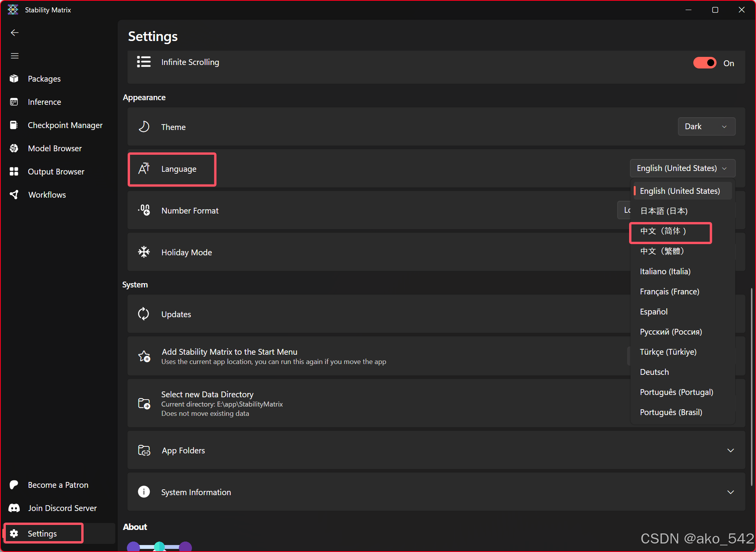Click the System Information info icon
The height and width of the screenshot is (552, 756).
tap(144, 492)
